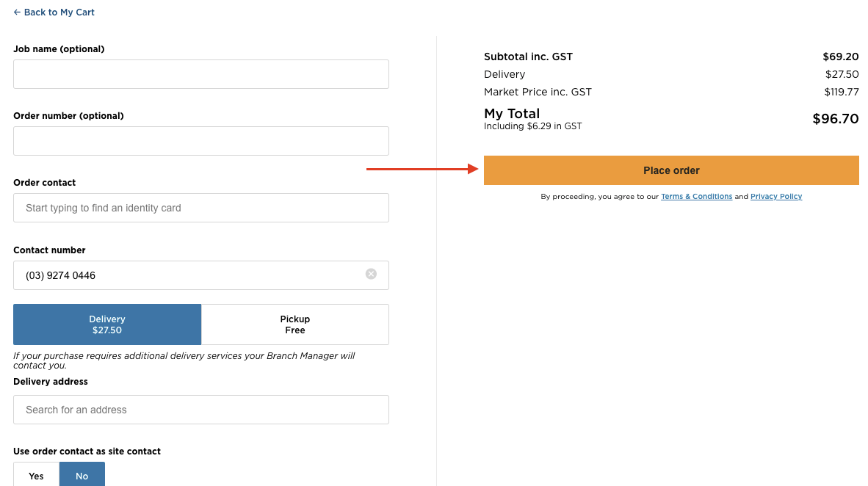Click the Delivery address label text
868x486 pixels.
coord(51,382)
